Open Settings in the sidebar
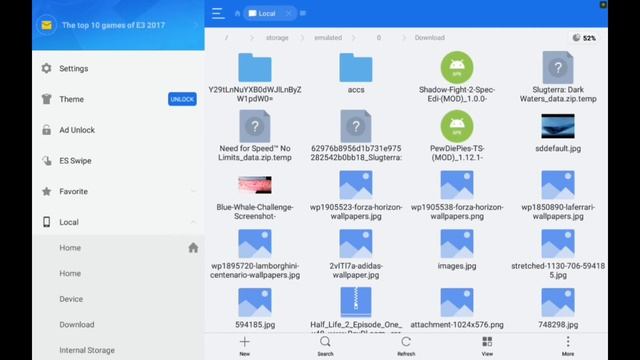This screenshot has width=640, height=360. tap(118, 69)
